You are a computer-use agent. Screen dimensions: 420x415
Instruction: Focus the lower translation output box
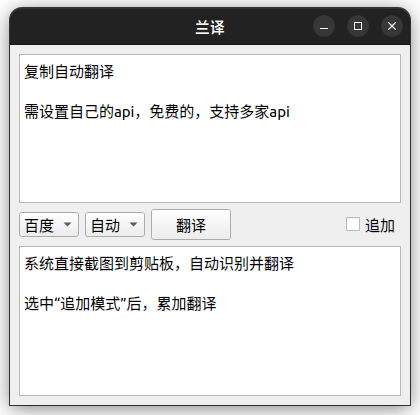pos(210,321)
